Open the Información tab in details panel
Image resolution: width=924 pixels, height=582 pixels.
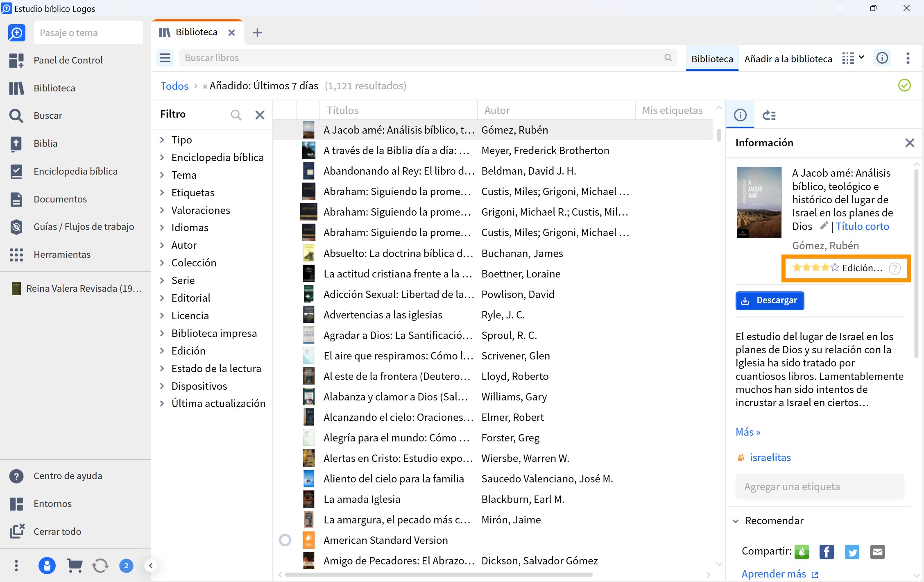pyautogui.click(x=740, y=115)
